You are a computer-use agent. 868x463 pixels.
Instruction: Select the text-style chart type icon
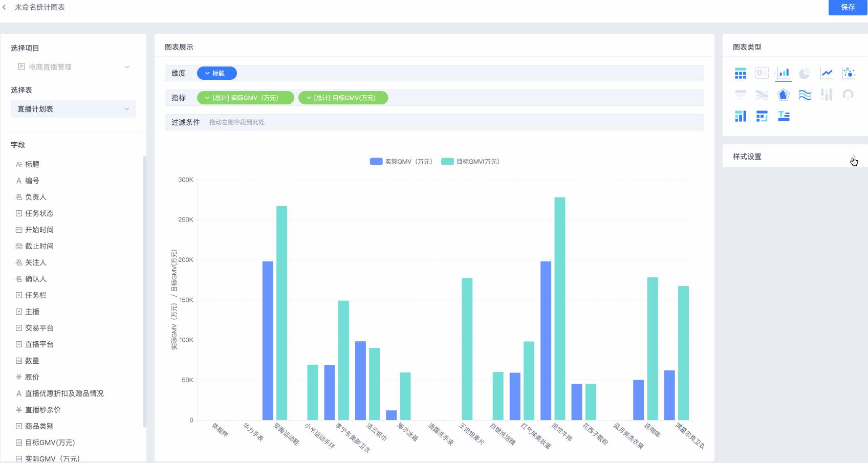pyautogui.click(x=783, y=116)
